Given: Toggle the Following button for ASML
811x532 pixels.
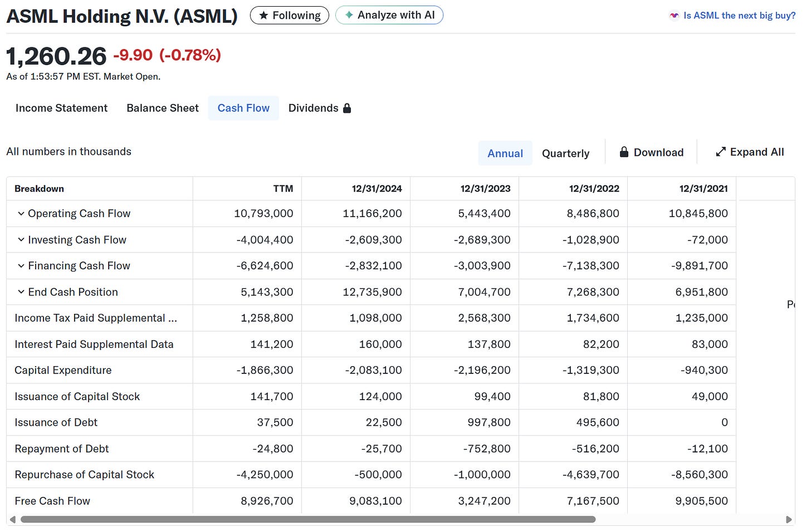Looking at the screenshot, I should point(290,15).
